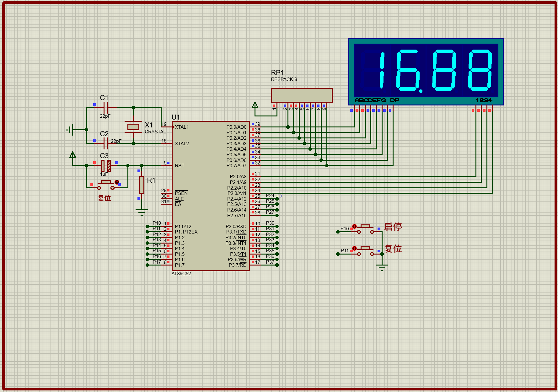Click the EA pin name
Screen dimensions: 558x392
click(178, 204)
